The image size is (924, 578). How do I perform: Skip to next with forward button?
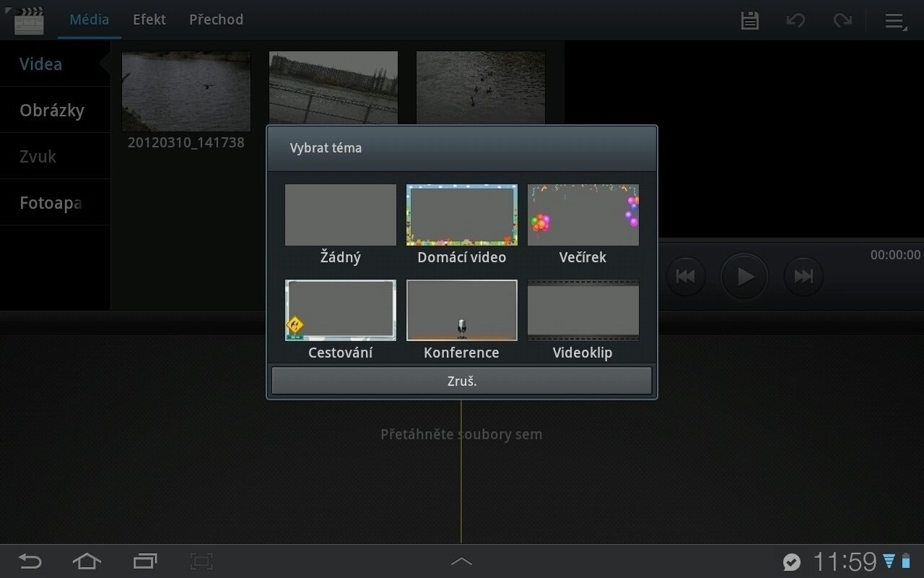803,276
